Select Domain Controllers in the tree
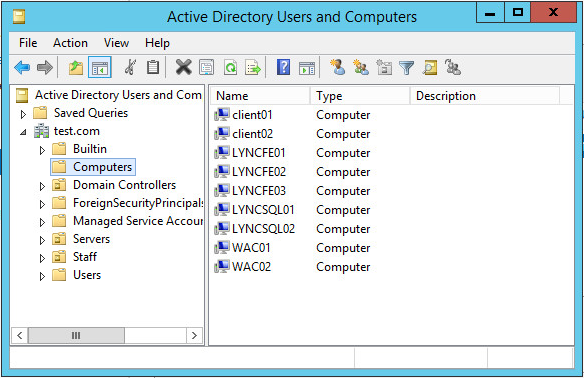Viewport: 584px width, 378px height. coord(124,185)
